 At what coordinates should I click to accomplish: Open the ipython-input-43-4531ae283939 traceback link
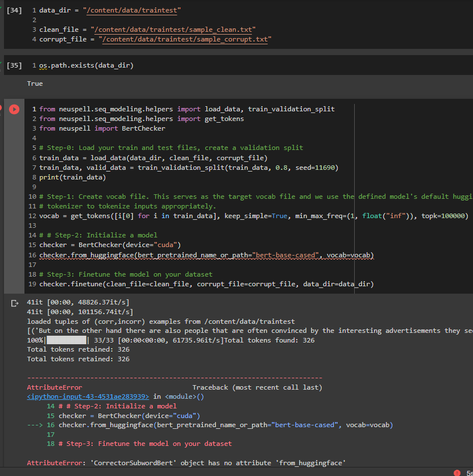[88, 397]
